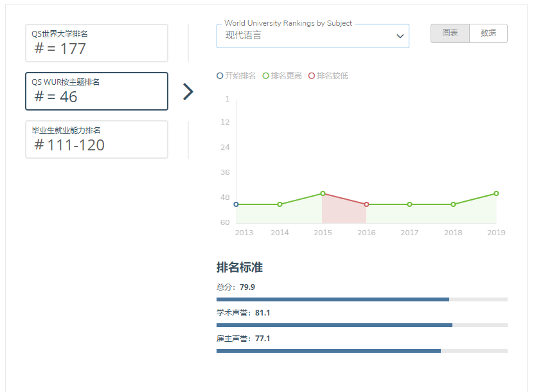Click the 雇主声誉 score bar
The width and height of the screenshot is (534, 392).
[x=362, y=351]
